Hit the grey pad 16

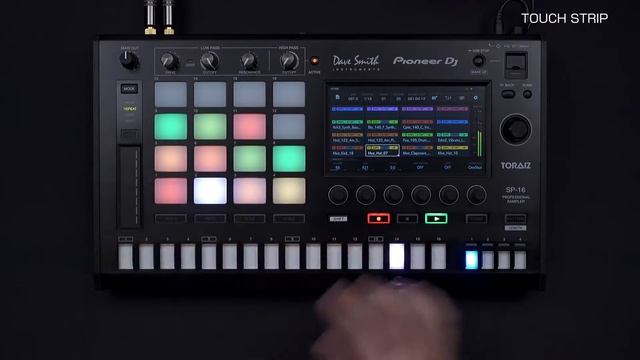[x=289, y=94]
